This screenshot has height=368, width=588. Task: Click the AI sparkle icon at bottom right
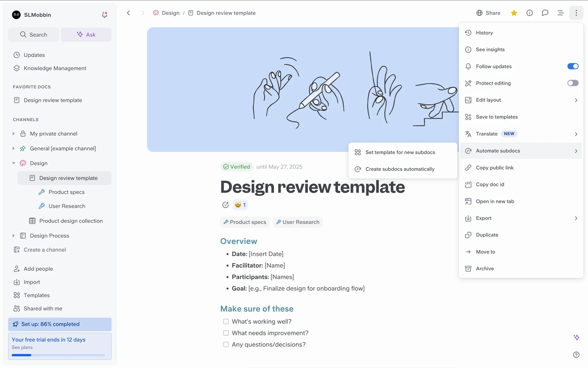point(576,337)
